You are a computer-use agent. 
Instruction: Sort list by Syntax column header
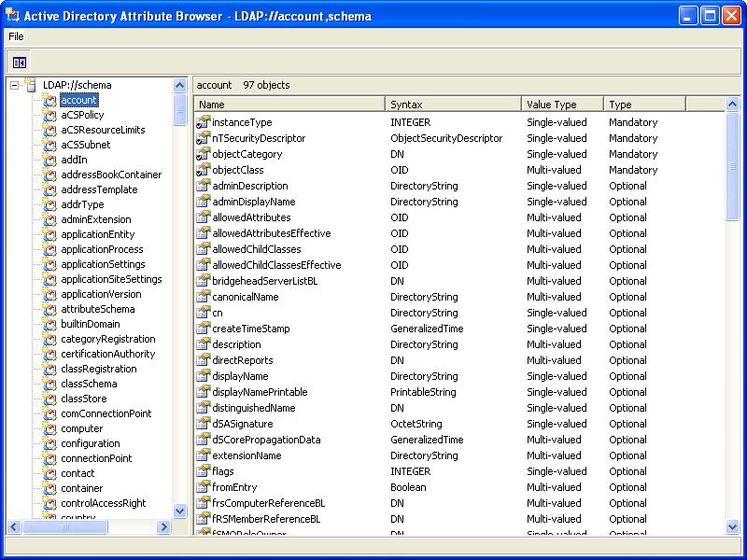453,105
